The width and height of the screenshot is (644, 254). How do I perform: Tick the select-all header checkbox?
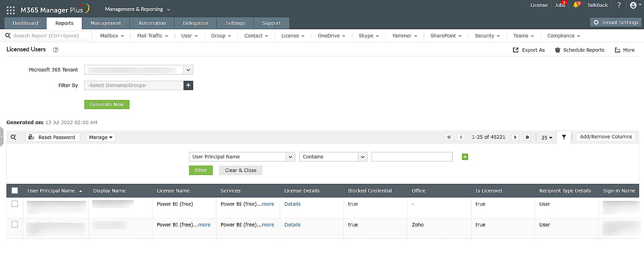pyautogui.click(x=15, y=191)
